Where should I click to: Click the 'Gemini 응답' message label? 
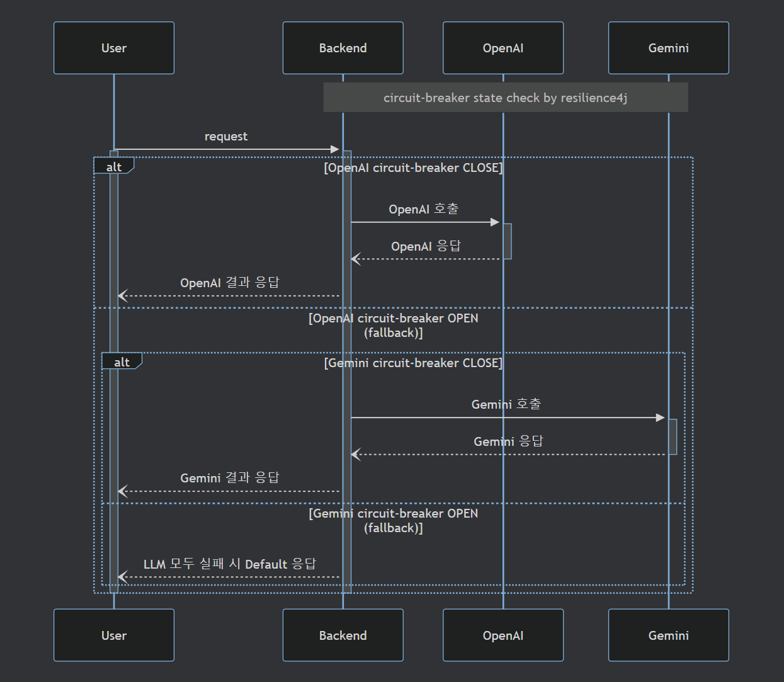coord(509,441)
